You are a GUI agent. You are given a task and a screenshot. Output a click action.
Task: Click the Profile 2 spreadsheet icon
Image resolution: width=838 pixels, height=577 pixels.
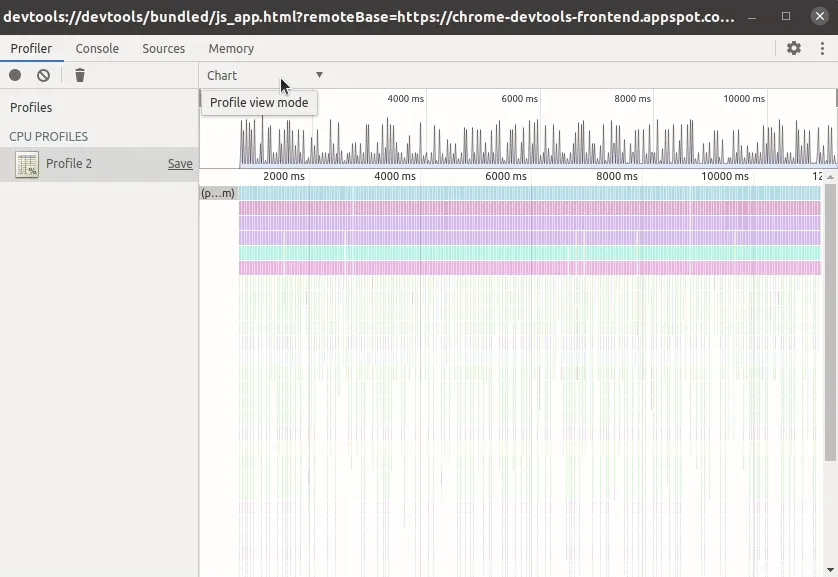tap(27, 165)
